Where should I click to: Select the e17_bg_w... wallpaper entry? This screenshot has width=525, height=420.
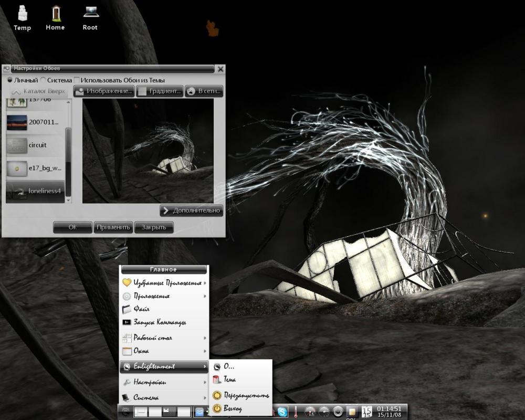click(35, 168)
